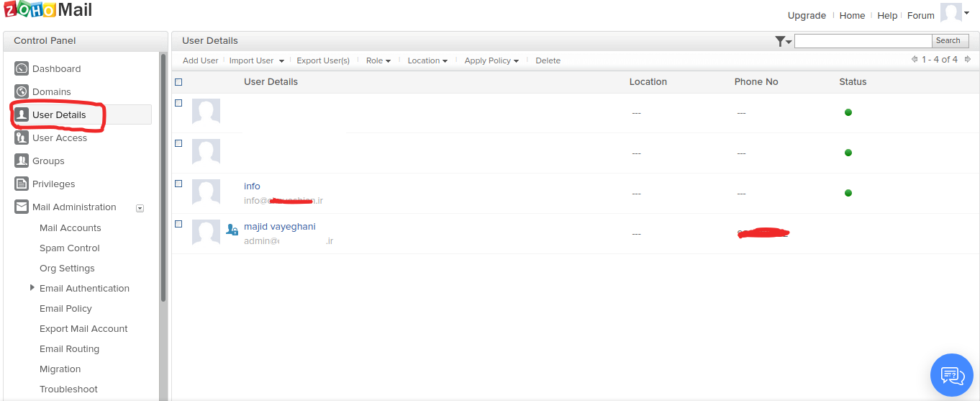Screen dimensions: 980x401
Task: Open Spam Control settings
Action: coord(70,248)
